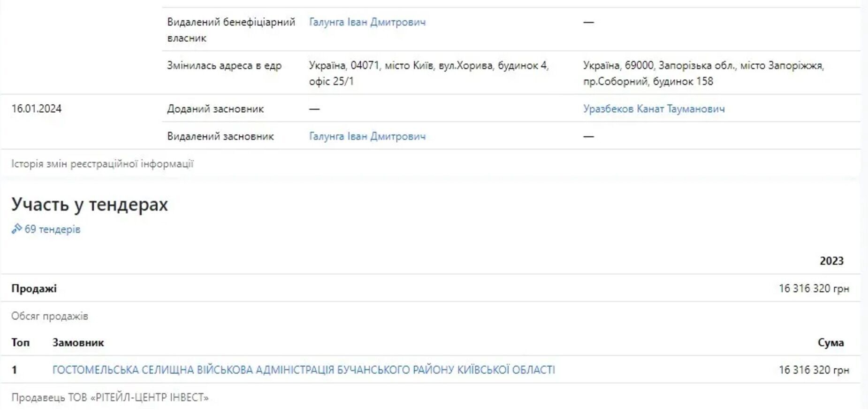Click the Історія змін реєстраційної інформації caption

coord(102,164)
